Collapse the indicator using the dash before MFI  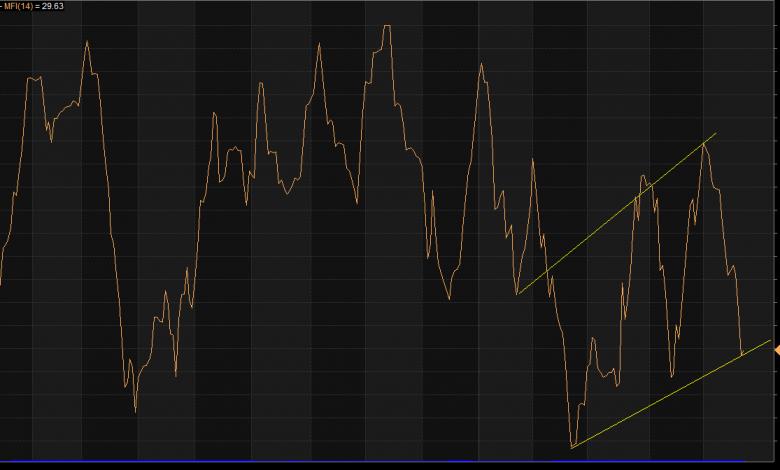click(2, 5)
